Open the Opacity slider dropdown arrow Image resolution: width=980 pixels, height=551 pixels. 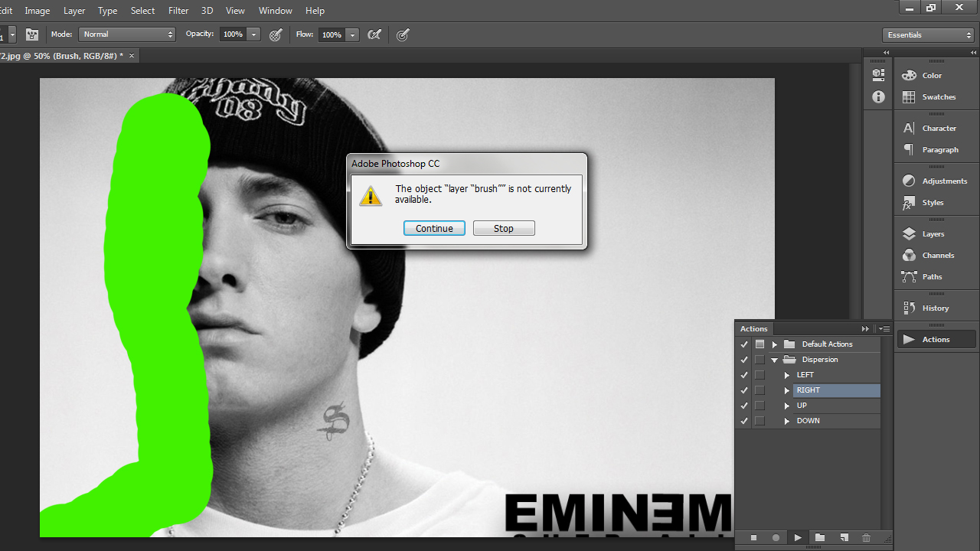point(254,34)
